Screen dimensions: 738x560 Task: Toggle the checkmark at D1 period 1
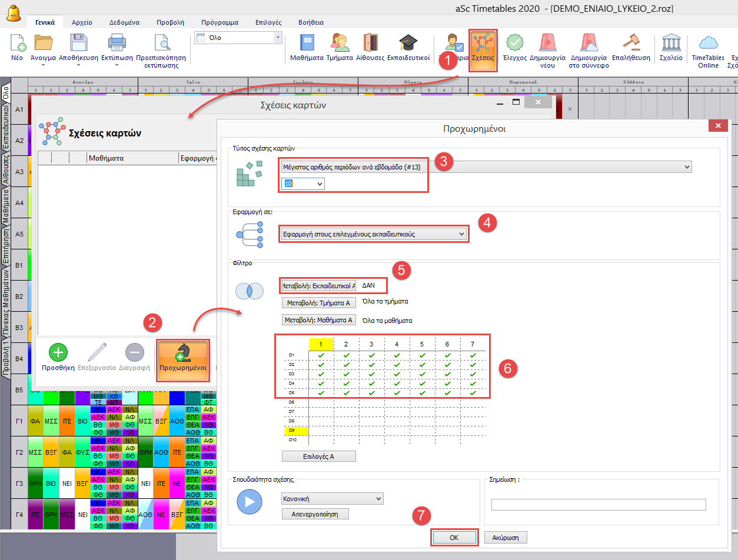(321, 356)
